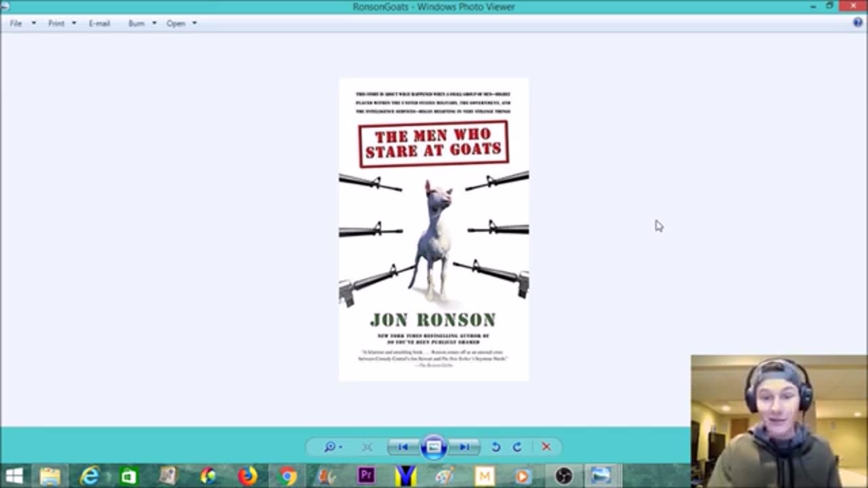The height and width of the screenshot is (488, 868).
Task: Open the File menu
Action: coord(16,23)
